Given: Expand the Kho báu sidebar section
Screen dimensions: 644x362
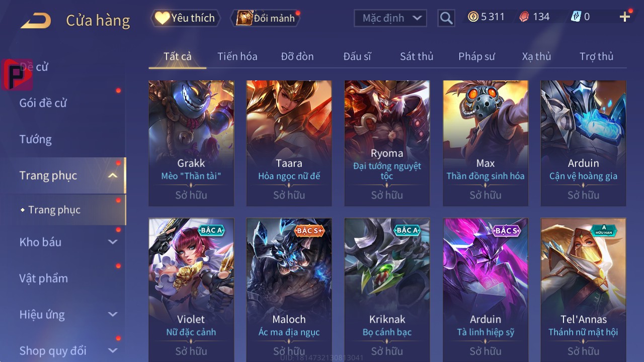Looking at the screenshot, I should 113,242.
